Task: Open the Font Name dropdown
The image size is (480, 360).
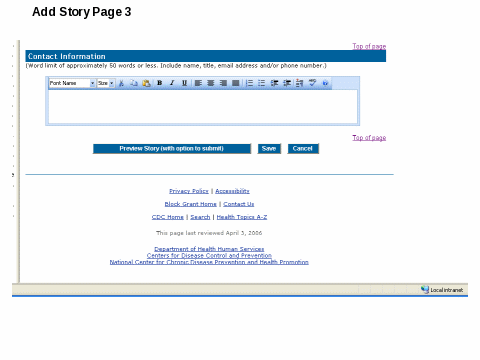Action: [72, 83]
